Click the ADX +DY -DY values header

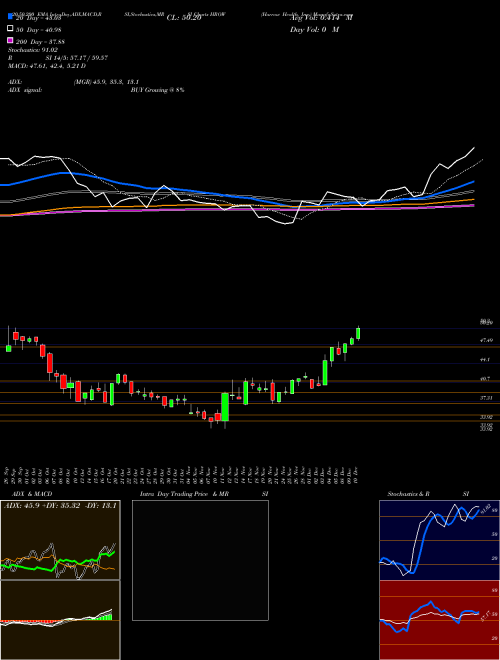click(60, 506)
